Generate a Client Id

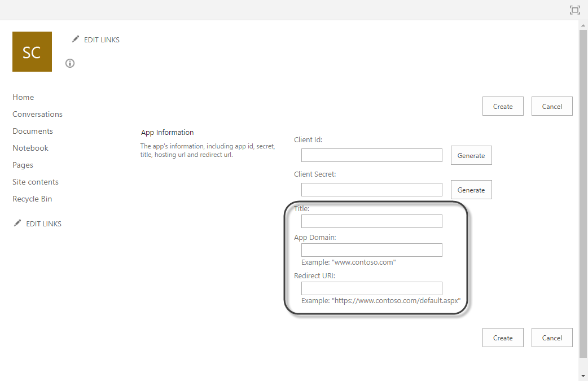tap(471, 155)
